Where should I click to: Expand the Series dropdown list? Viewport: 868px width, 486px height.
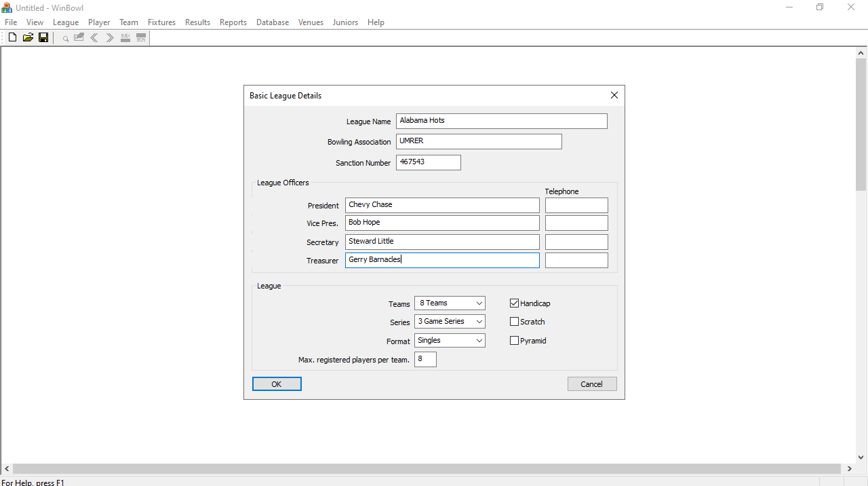click(x=450, y=322)
